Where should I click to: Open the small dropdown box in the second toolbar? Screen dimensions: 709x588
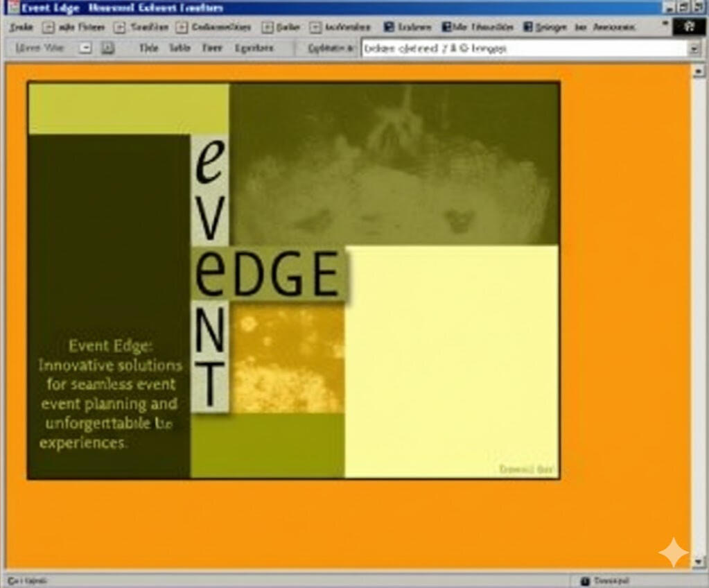tap(85, 49)
